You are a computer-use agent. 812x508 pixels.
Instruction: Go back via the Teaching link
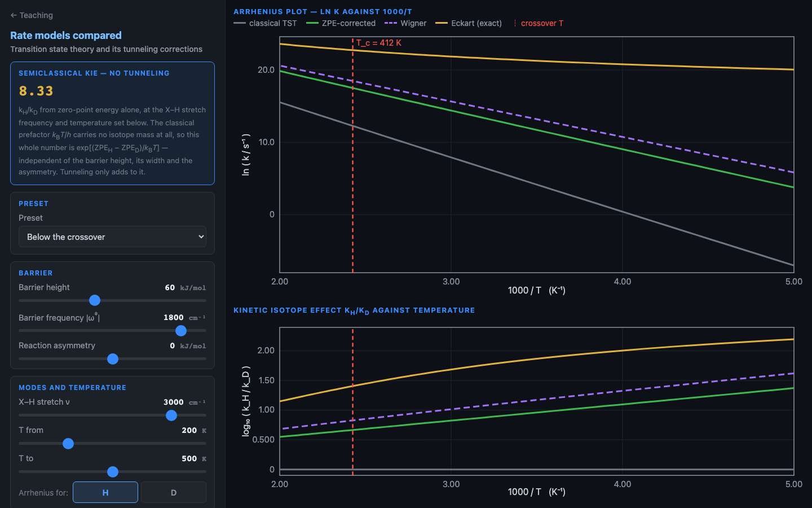[32, 15]
